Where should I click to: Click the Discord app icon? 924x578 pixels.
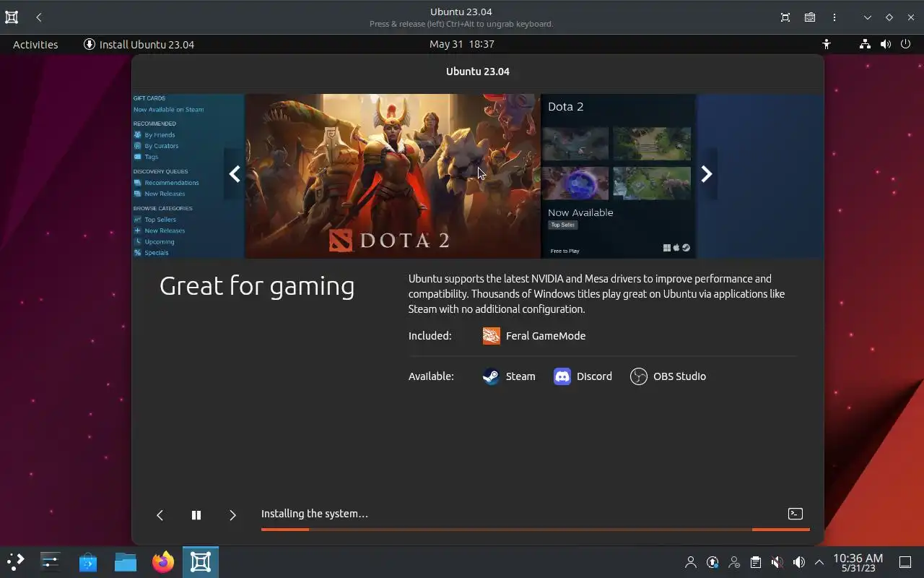[562, 376]
